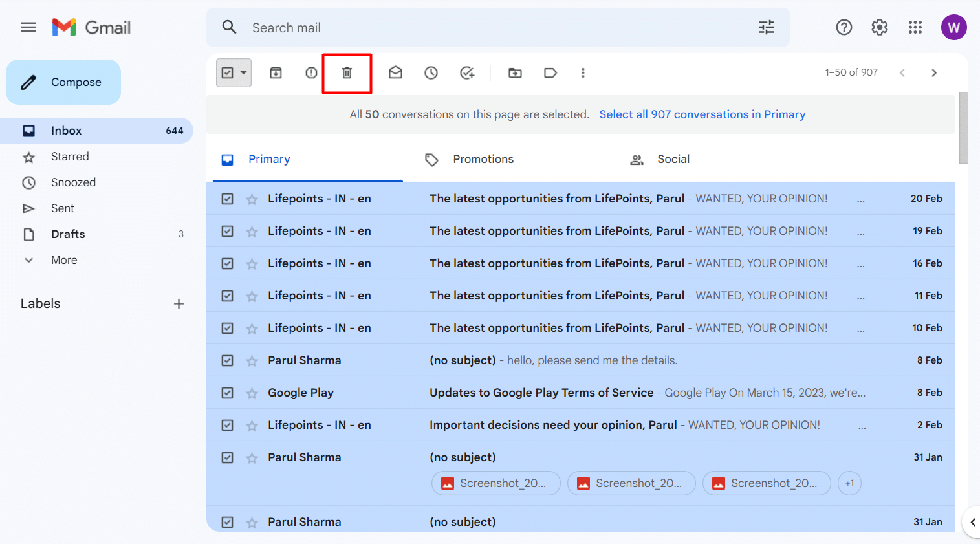This screenshot has height=544, width=980.
Task: Create new label plus icon
Action: pyautogui.click(x=179, y=303)
